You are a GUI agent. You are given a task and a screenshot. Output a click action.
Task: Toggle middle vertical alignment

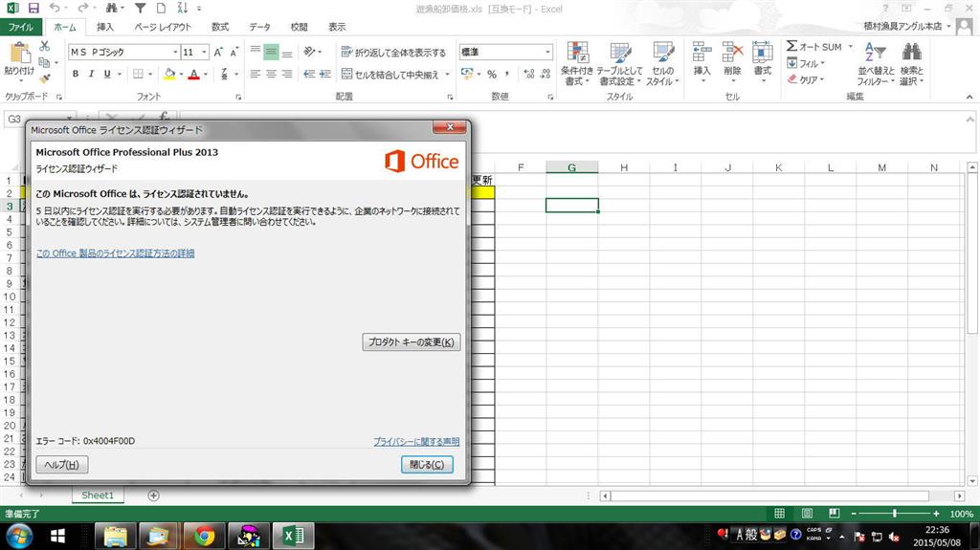click(x=271, y=52)
